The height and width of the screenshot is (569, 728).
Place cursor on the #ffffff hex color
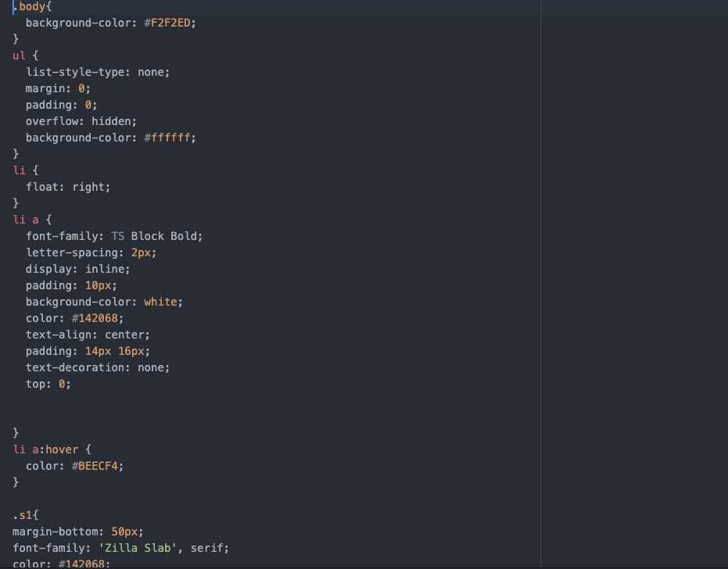167,138
